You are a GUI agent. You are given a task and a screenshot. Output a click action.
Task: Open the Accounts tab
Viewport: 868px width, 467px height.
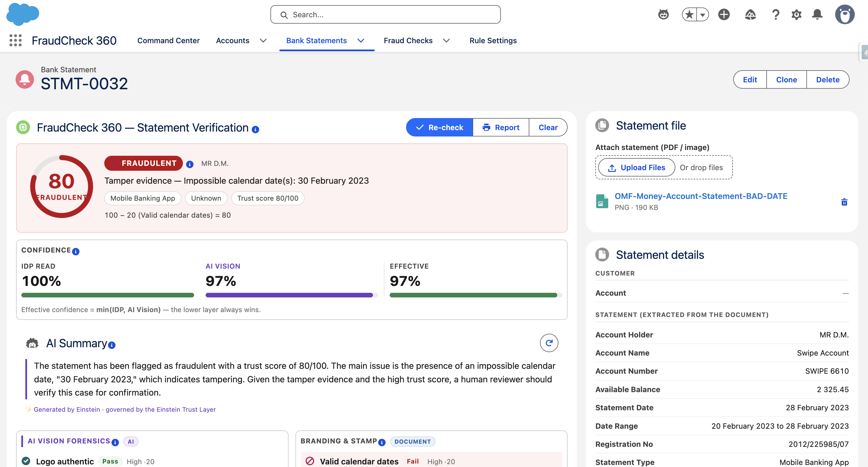(x=232, y=40)
